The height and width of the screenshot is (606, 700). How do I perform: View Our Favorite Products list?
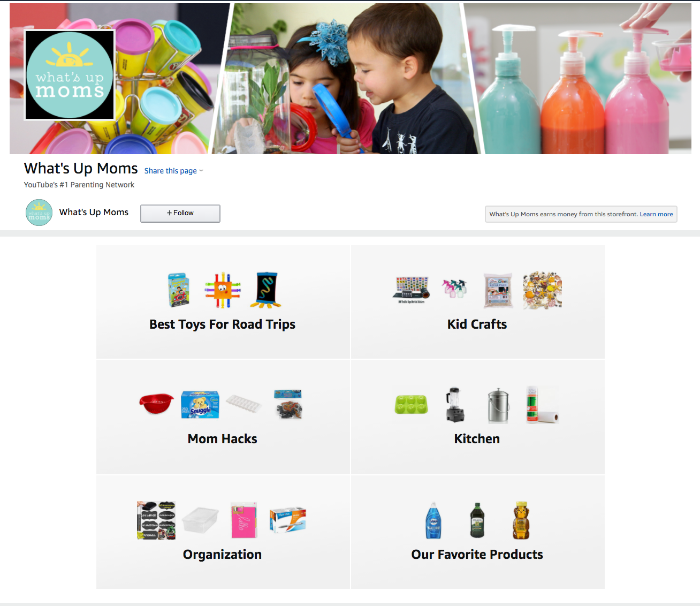[x=477, y=555]
